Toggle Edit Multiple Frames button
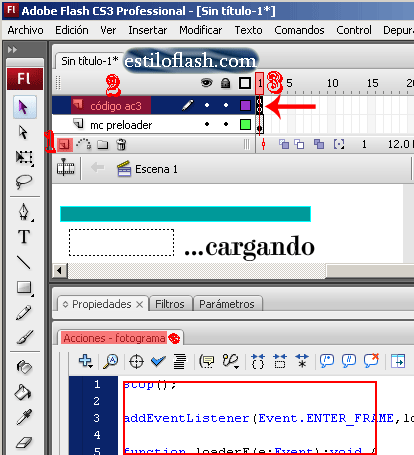Screen dimensions: 414x455 click(319, 144)
